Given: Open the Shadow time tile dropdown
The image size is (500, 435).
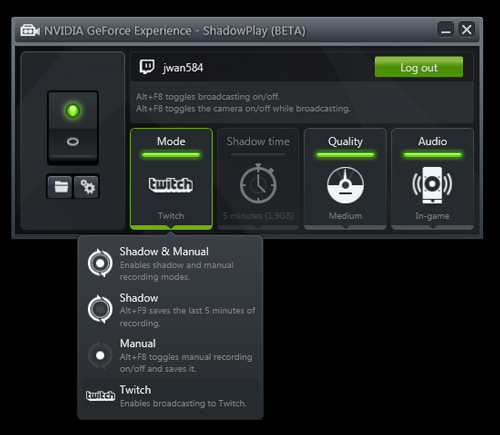Looking at the screenshot, I should click(x=258, y=179).
